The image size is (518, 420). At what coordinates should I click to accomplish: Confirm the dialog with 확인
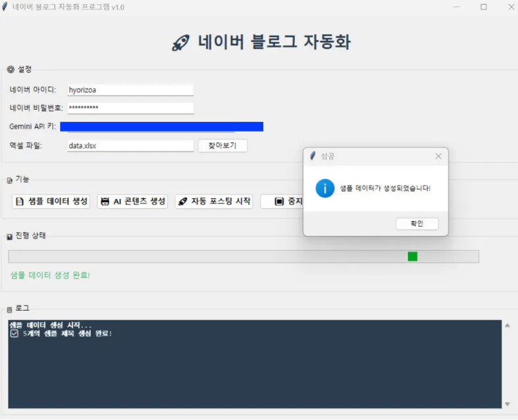click(x=417, y=224)
